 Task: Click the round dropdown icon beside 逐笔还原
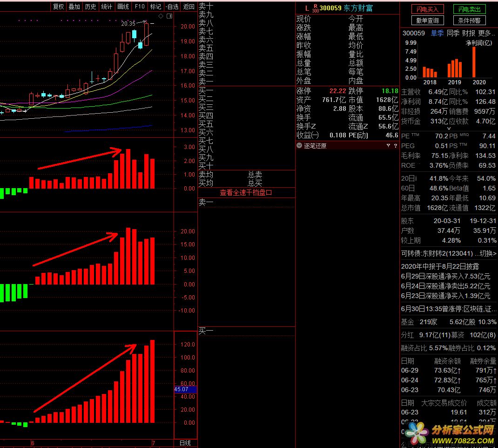point(299,145)
